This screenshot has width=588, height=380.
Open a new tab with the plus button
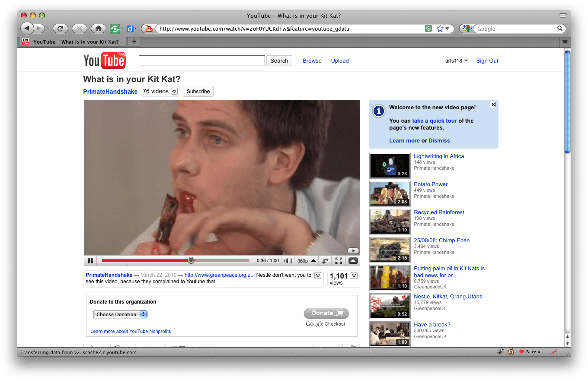[x=134, y=42]
